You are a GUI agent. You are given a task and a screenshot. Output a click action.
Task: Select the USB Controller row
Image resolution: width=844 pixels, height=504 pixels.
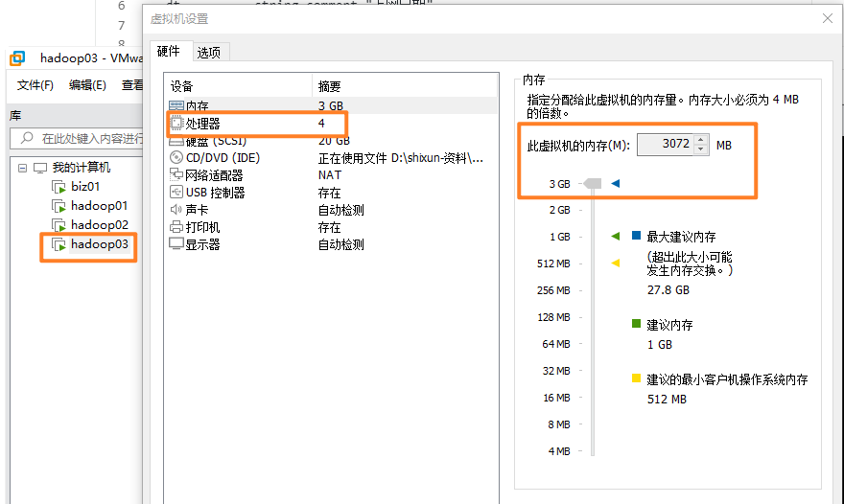tap(331, 192)
